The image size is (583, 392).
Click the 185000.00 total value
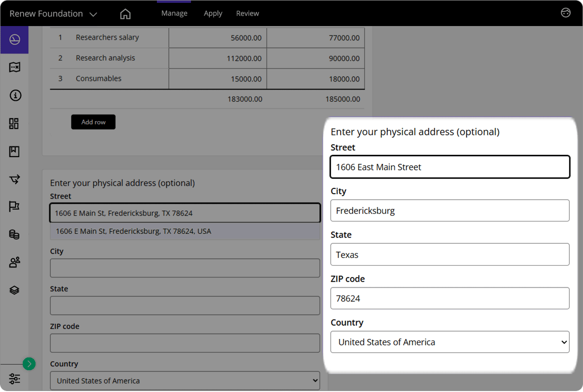[x=343, y=99]
